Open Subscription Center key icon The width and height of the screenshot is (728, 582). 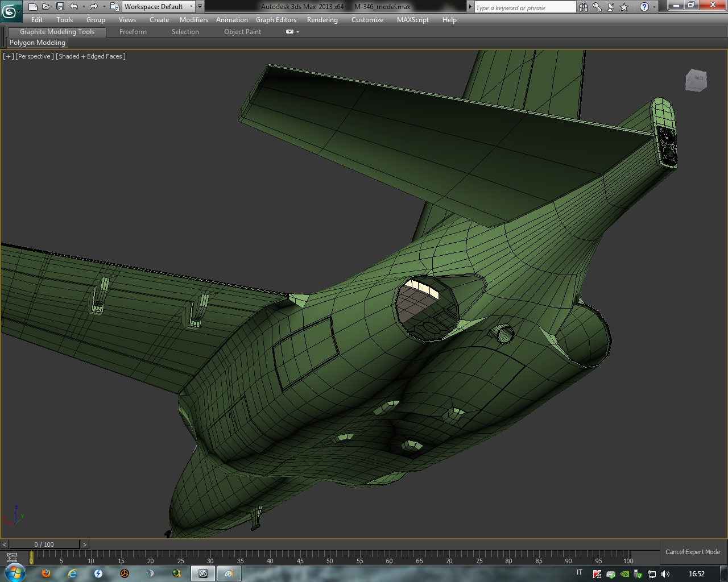[597, 7]
